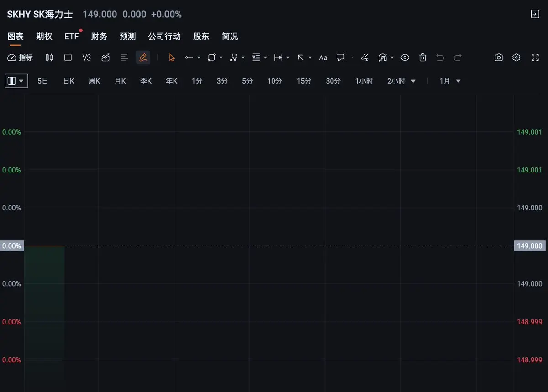
Task: Expand the 2小时 interval dropdown
Action: pyautogui.click(x=401, y=81)
